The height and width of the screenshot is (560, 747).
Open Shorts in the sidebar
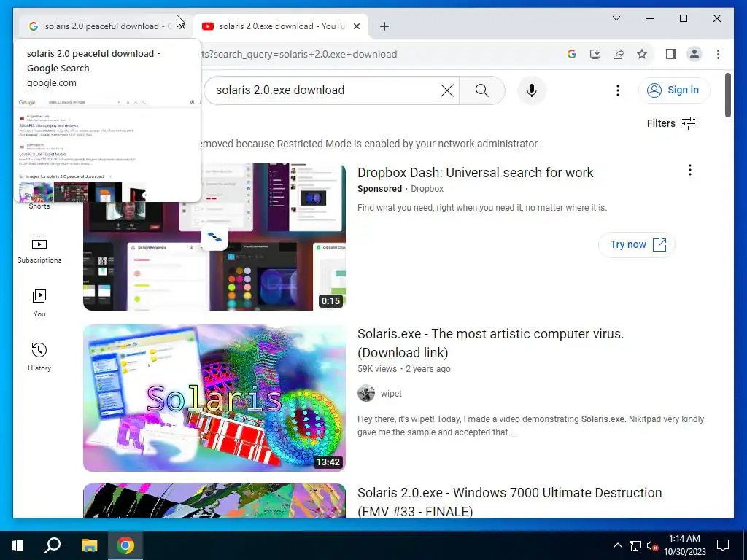[x=39, y=206]
